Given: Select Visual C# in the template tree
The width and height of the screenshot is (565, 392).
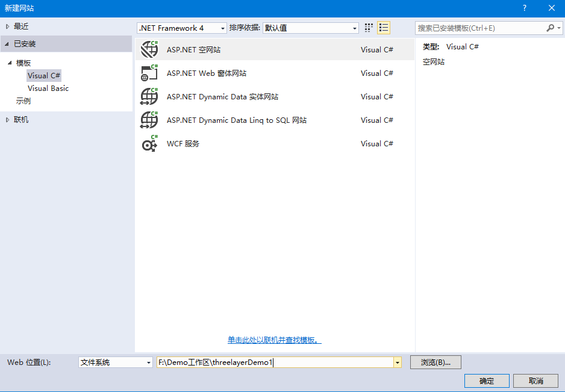Looking at the screenshot, I should [x=44, y=76].
